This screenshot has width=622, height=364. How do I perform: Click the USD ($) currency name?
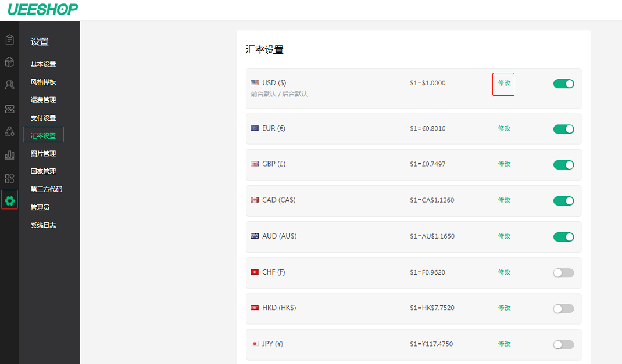274,83
